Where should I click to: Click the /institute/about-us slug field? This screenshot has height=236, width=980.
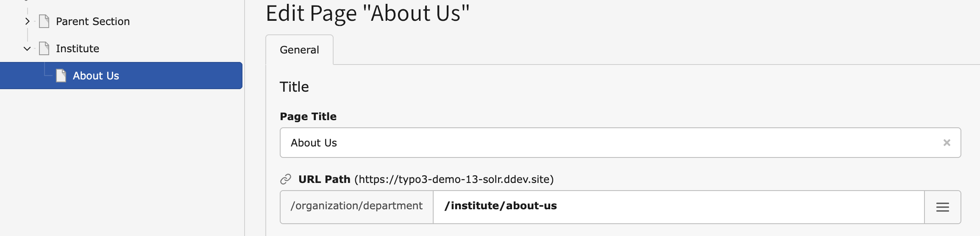[x=678, y=207]
